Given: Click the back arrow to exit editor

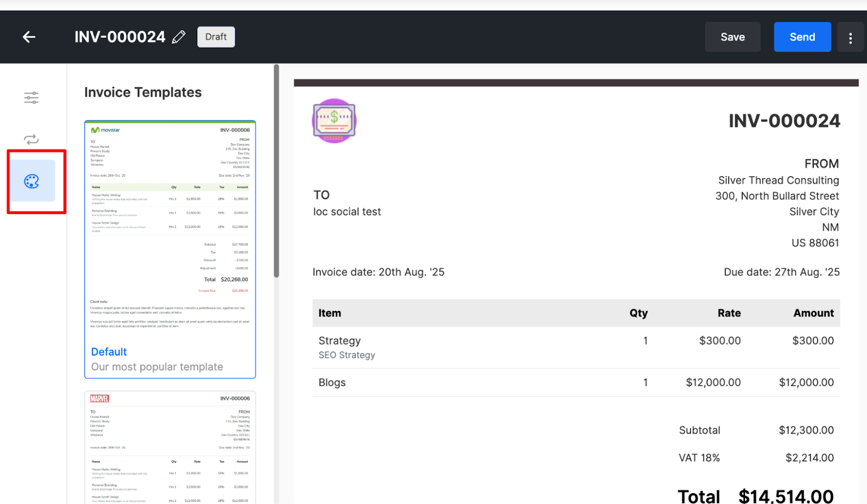Looking at the screenshot, I should click(x=28, y=36).
